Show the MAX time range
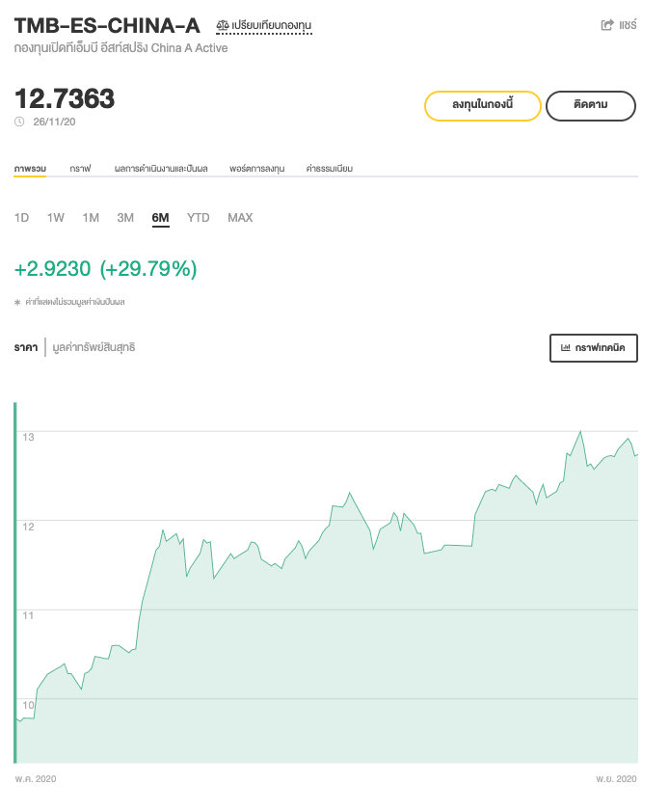This screenshot has height=812, width=669. pyautogui.click(x=240, y=218)
